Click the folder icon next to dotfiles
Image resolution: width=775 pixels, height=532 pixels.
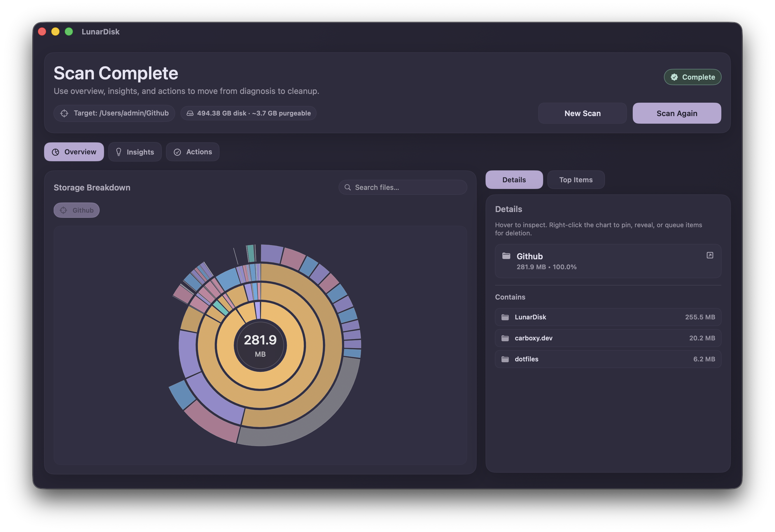[x=505, y=359]
